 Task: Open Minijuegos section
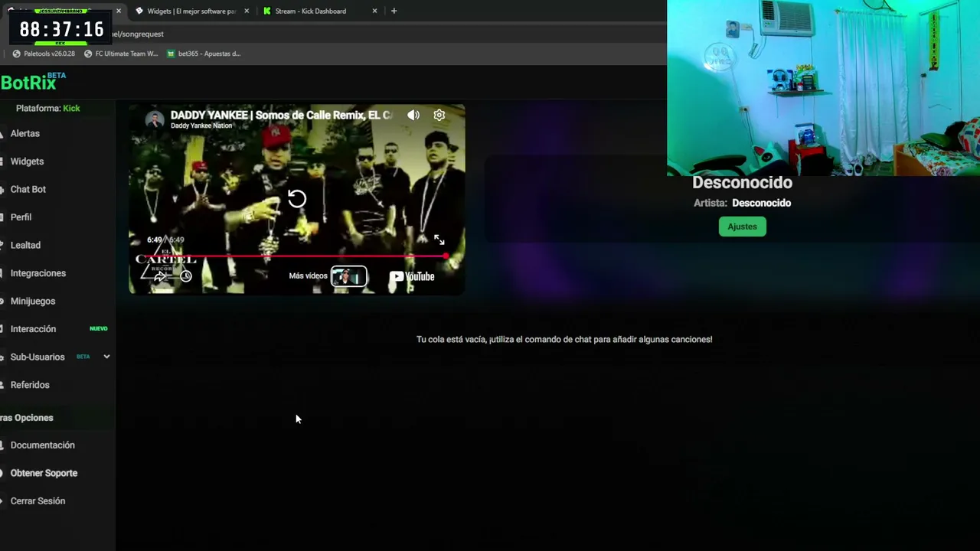click(x=32, y=301)
